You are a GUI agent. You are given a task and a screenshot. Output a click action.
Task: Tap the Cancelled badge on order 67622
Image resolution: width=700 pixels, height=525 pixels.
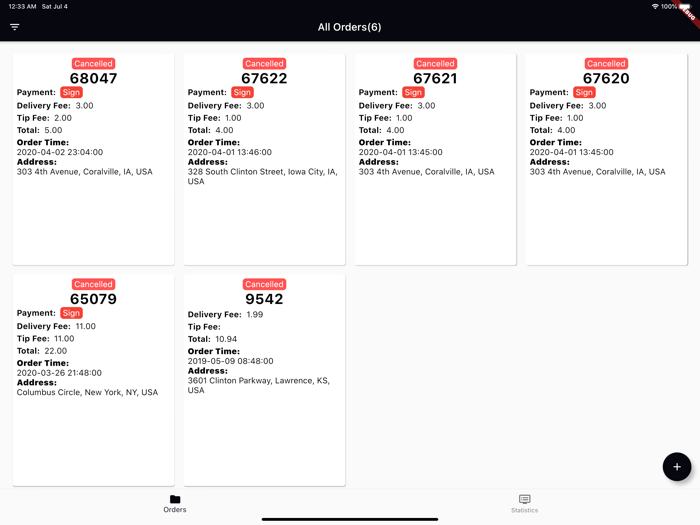pyautogui.click(x=264, y=63)
